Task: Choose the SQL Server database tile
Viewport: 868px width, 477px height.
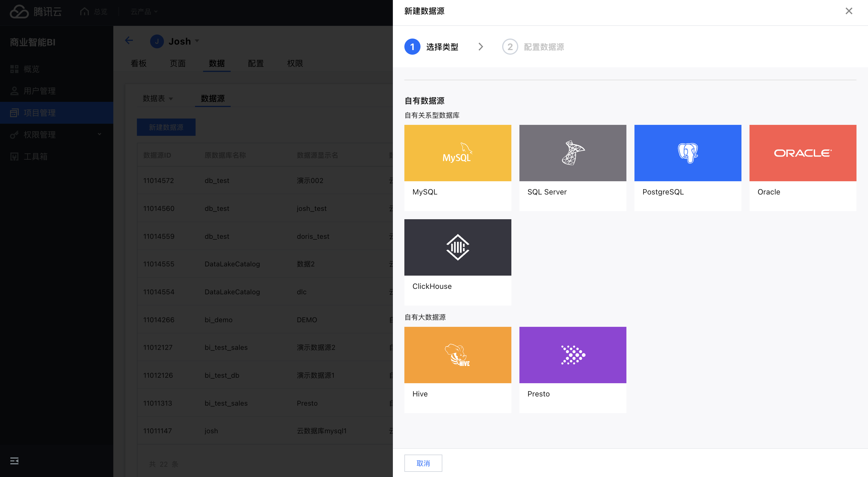Action: (x=573, y=153)
